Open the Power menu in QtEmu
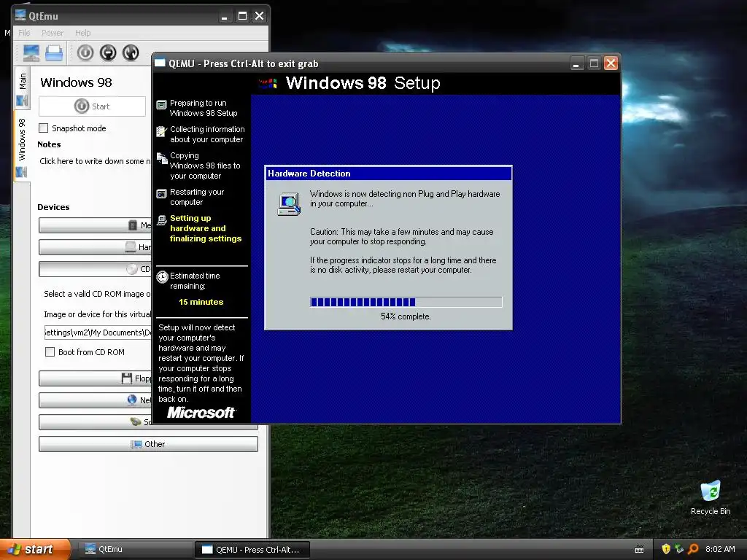The image size is (747, 560). coord(53,33)
